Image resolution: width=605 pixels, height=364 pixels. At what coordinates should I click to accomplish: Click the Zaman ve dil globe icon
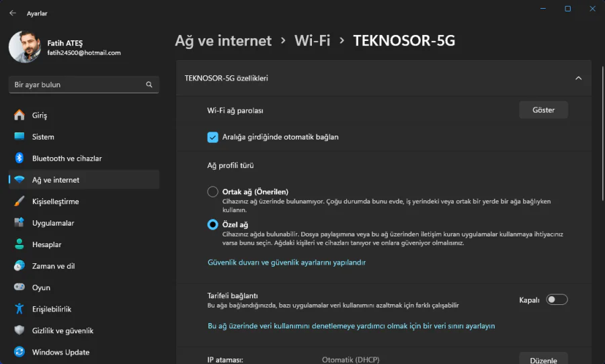(19, 266)
